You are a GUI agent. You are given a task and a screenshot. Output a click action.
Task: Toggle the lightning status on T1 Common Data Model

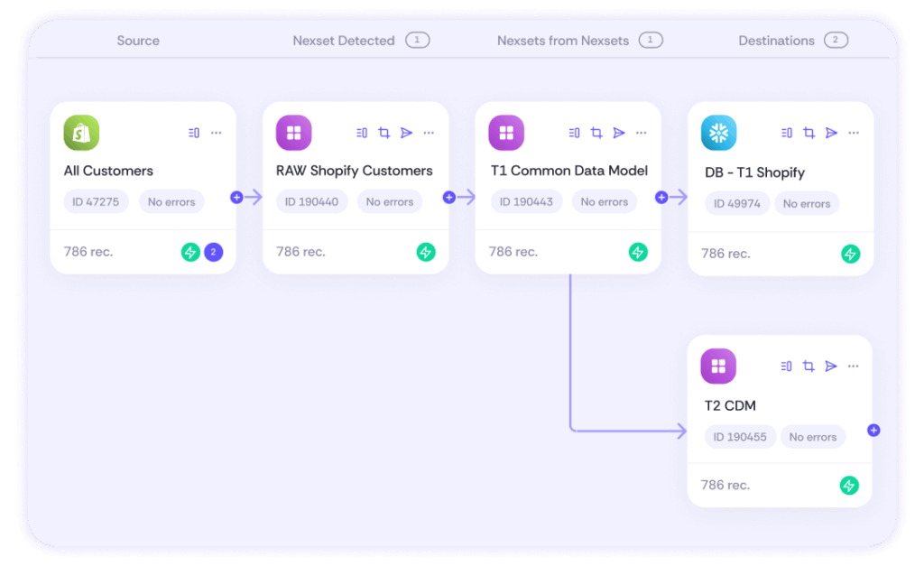click(639, 252)
